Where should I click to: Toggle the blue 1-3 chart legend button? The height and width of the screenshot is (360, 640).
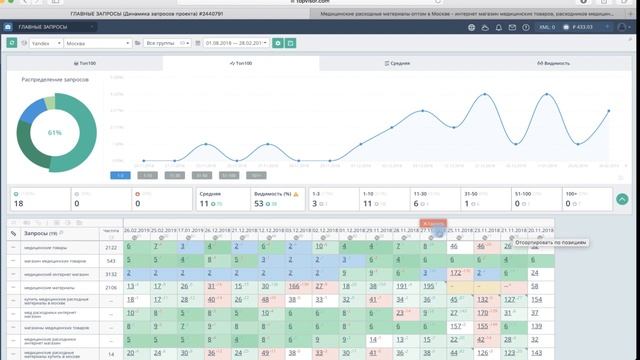[120, 175]
